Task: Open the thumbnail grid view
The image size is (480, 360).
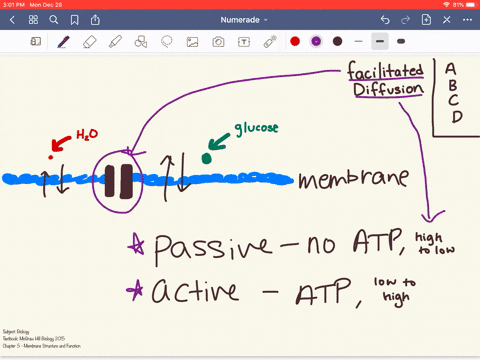Action: (x=33, y=20)
